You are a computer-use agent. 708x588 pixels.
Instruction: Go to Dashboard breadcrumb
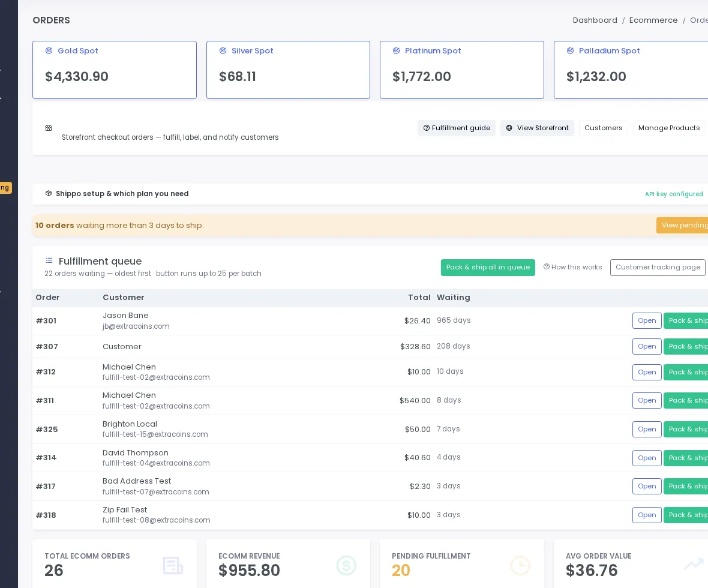[x=595, y=20]
